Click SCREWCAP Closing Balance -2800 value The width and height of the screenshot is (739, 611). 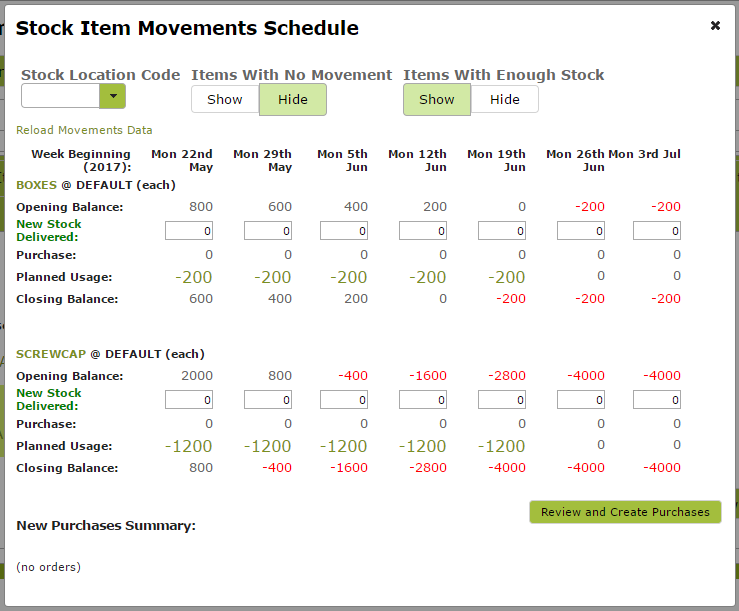(427, 468)
